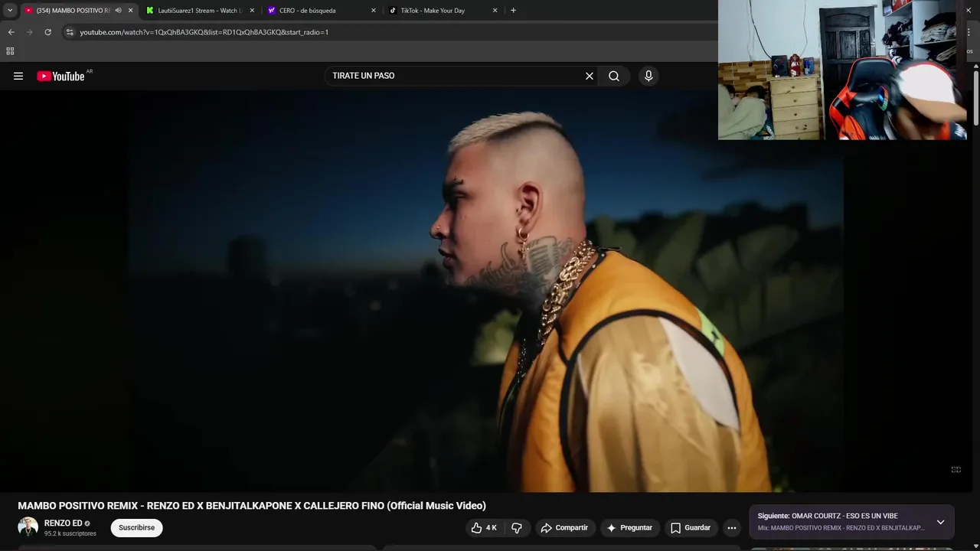Go forward in browser history
This screenshot has width=980, height=551.
pos(29,32)
